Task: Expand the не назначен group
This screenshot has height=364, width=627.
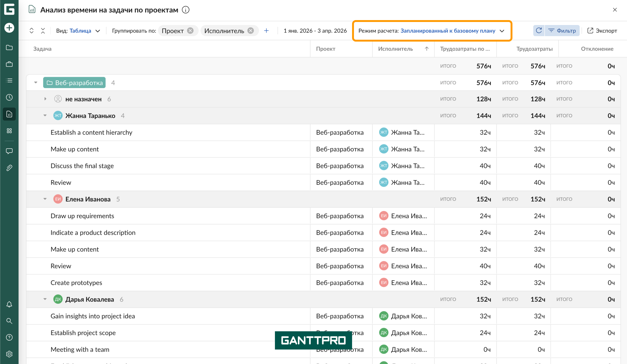Action: coord(45,99)
